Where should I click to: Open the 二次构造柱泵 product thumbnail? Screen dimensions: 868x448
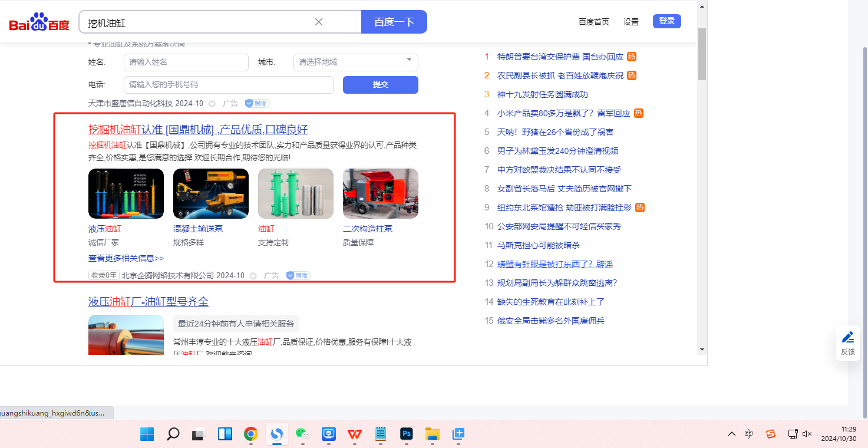click(381, 194)
